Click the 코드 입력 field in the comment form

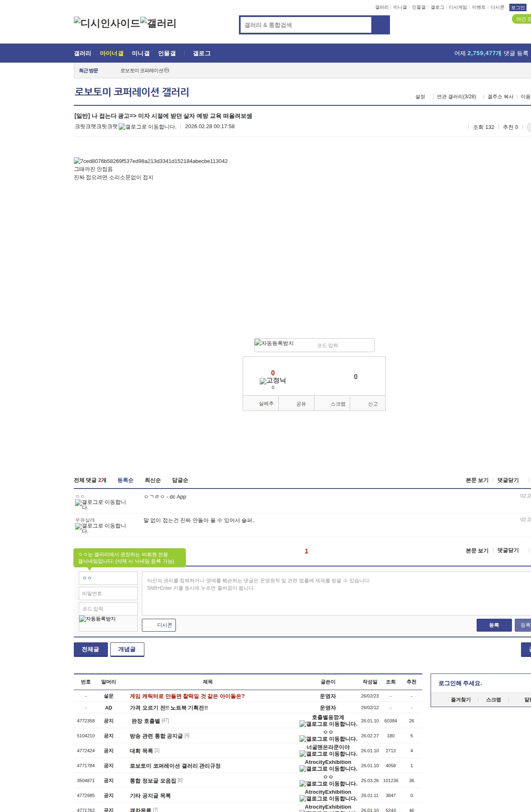tap(108, 609)
